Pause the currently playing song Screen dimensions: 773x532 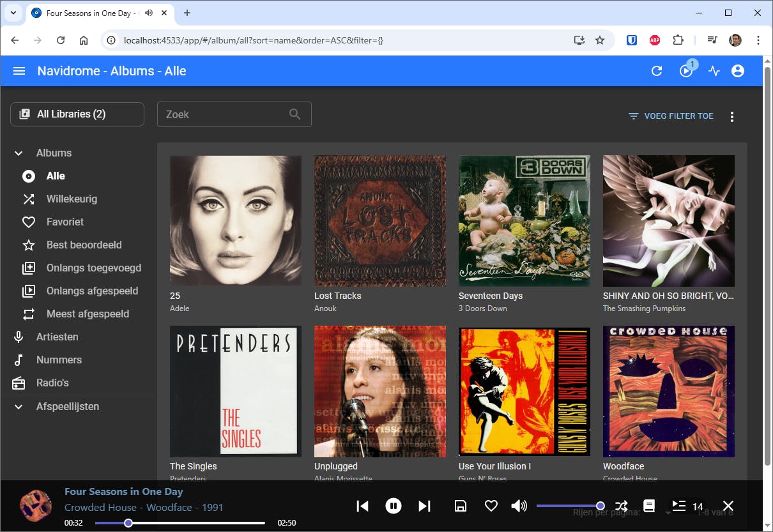click(x=394, y=506)
